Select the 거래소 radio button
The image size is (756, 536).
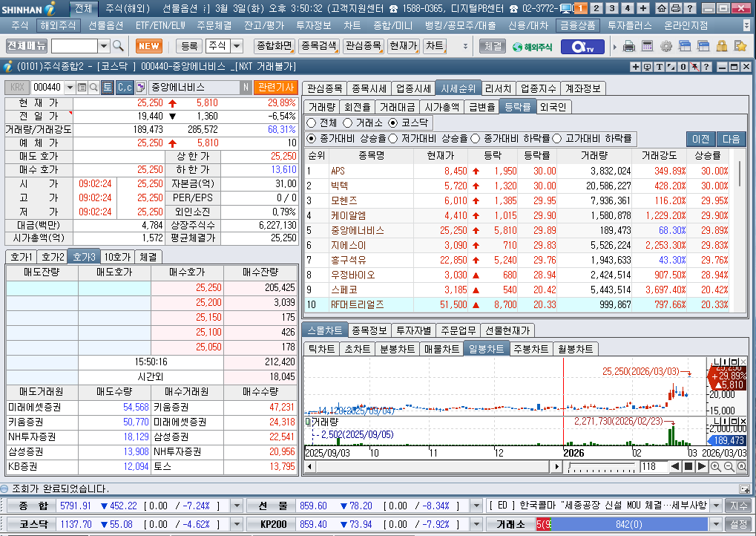coord(348,123)
